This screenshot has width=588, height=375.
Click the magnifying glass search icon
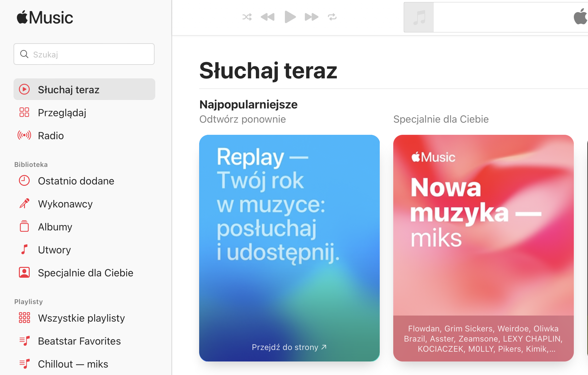coord(24,54)
